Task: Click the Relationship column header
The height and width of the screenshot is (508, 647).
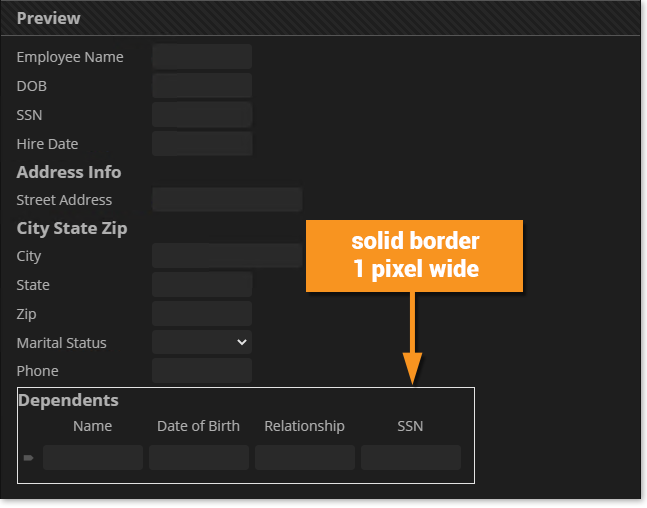Action: pos(305,426)
